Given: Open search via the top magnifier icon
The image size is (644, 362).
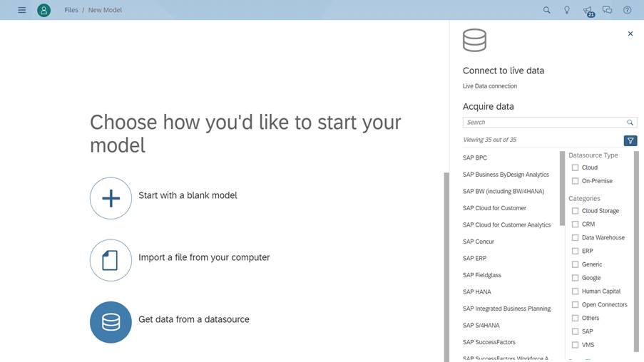Looking at the screenshot, I should click(547, 10).
